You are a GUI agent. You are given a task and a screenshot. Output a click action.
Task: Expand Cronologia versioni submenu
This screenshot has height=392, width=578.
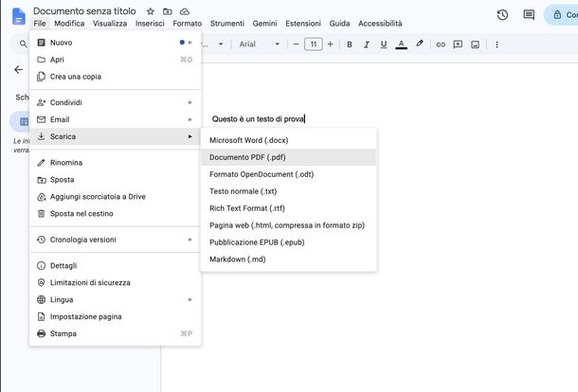point(115,240)
